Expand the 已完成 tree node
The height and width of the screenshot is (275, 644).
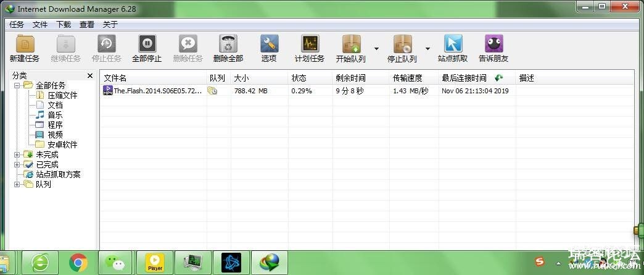pos(17,164)
